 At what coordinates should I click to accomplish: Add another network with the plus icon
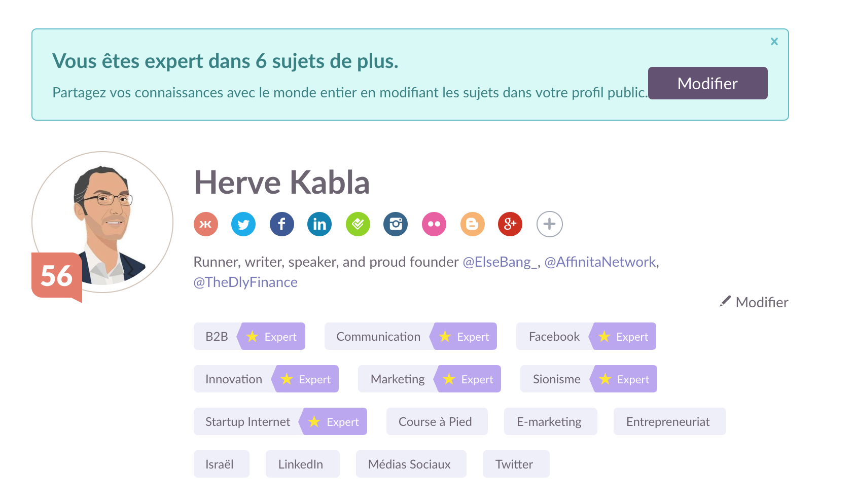550,224
